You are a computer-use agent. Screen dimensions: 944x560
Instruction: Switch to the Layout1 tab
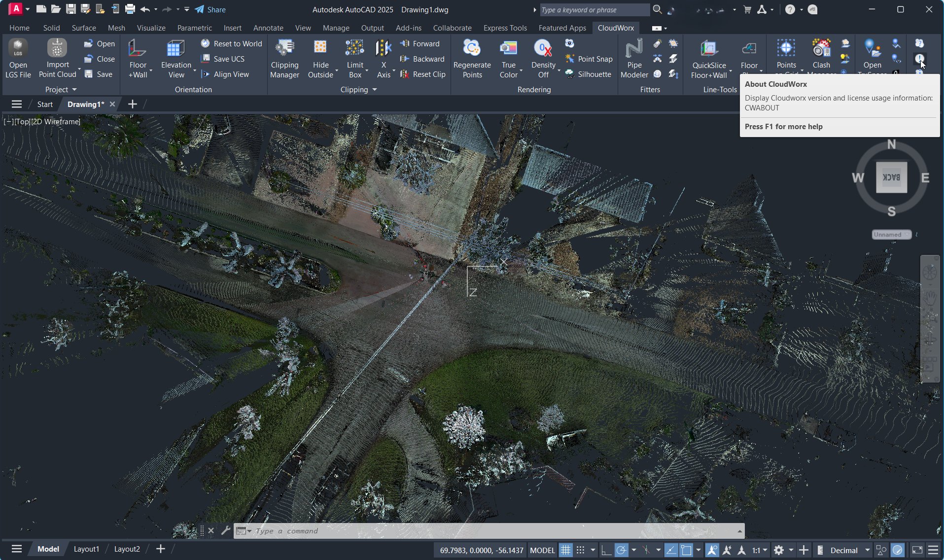point(87,549)
